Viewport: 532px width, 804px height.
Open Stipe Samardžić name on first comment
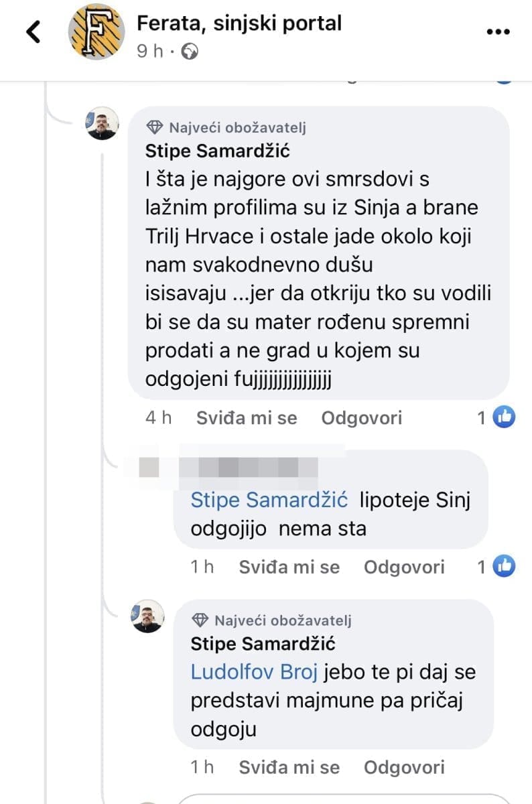tap(217, 151)
